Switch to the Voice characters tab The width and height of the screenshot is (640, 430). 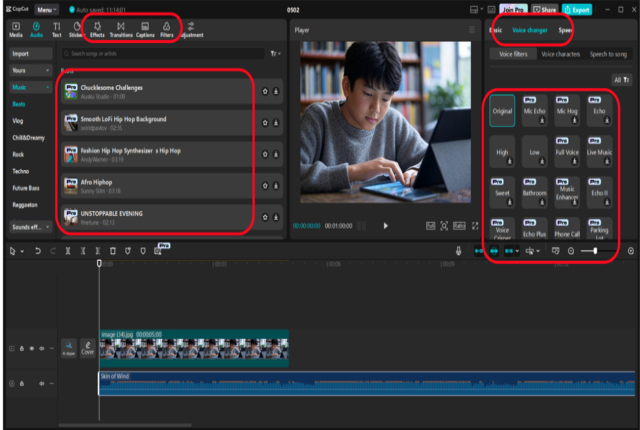pos(560,54)
